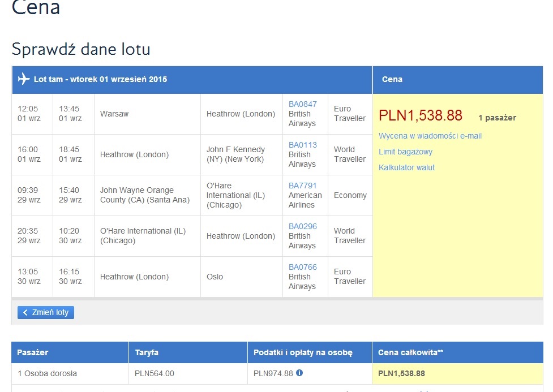Click the 10:20 30 wrz arrival time
553x392 pixels.
70,236
